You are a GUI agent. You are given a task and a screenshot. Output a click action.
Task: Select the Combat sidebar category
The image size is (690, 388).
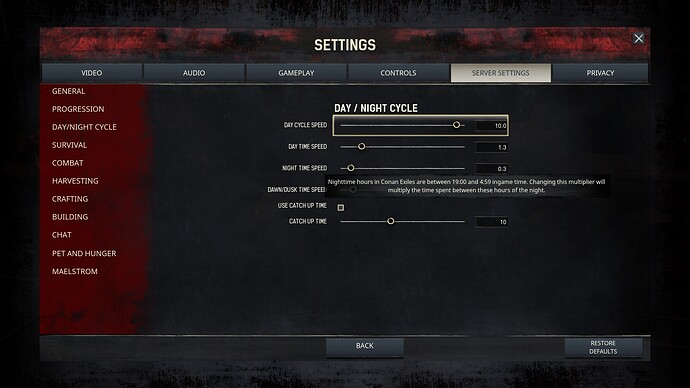pos(68,163)
